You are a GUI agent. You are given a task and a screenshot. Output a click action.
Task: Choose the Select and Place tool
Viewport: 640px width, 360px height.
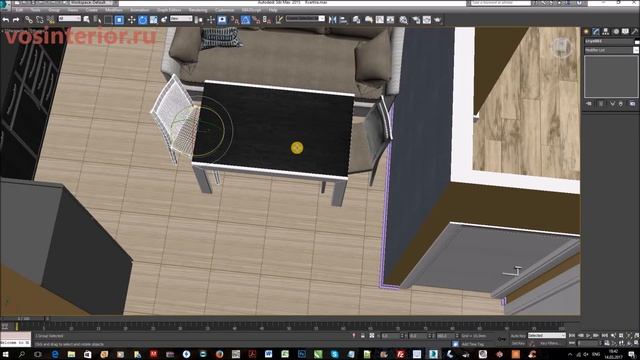pyautogui.click(x=164, y=20)
